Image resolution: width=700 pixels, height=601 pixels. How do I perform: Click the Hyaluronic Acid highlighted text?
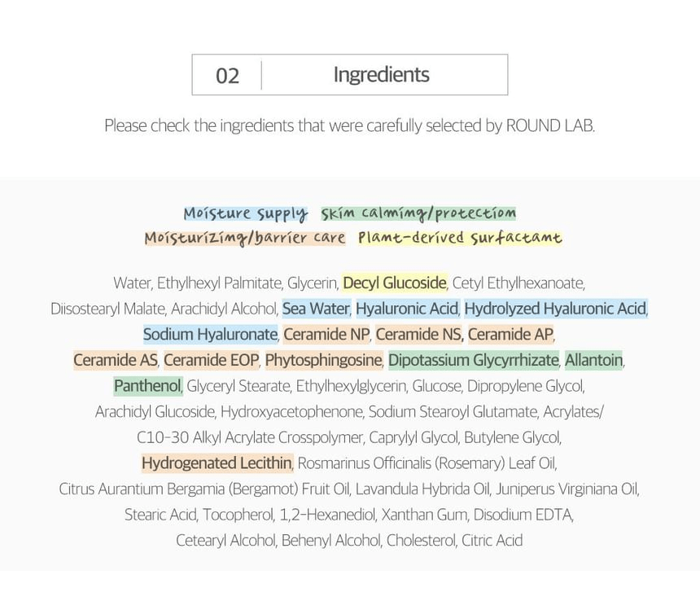click(407, 309)
